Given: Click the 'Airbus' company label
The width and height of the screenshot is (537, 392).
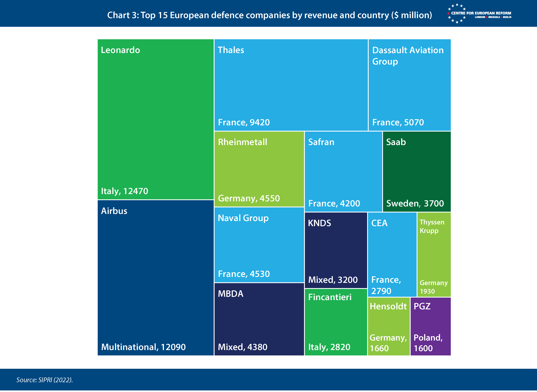Looking at the screenshot, I should (114, 211).
